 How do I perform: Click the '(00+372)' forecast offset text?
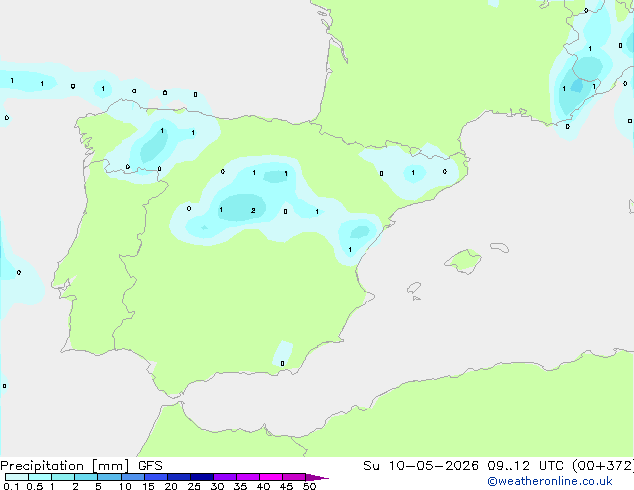603,466
